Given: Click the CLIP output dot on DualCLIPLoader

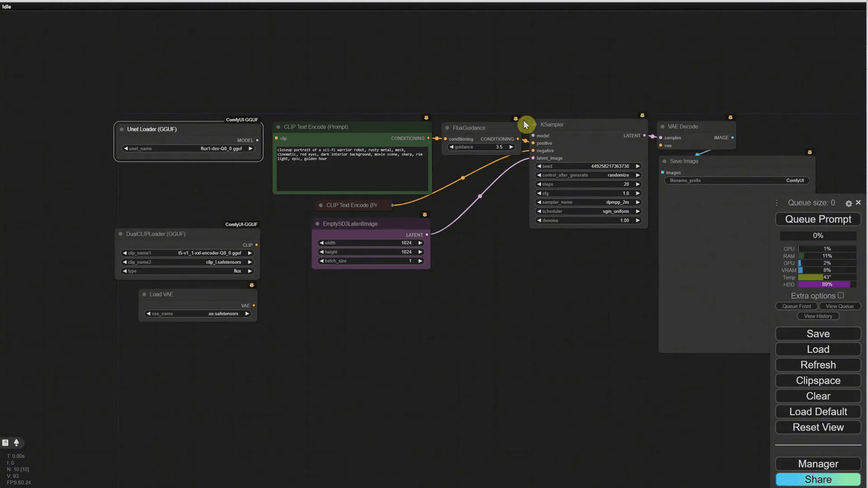Looking at the screenshot, I should click(256, 245).
